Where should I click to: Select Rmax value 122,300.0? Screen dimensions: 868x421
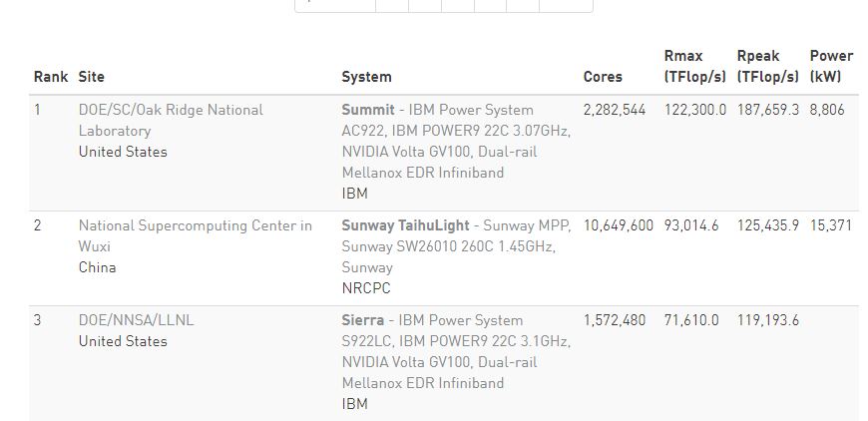[x=694, y=110]
